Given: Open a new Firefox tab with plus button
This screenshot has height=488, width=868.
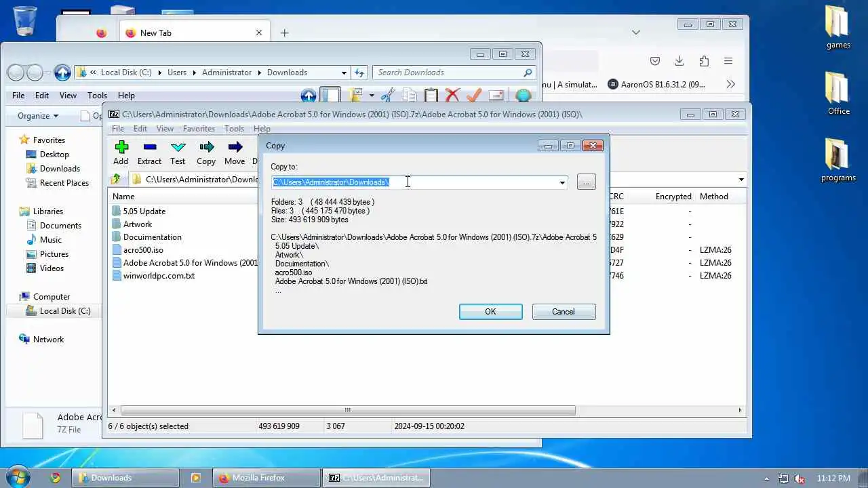Looking at the screenshot, I should [x=285, y=33].
